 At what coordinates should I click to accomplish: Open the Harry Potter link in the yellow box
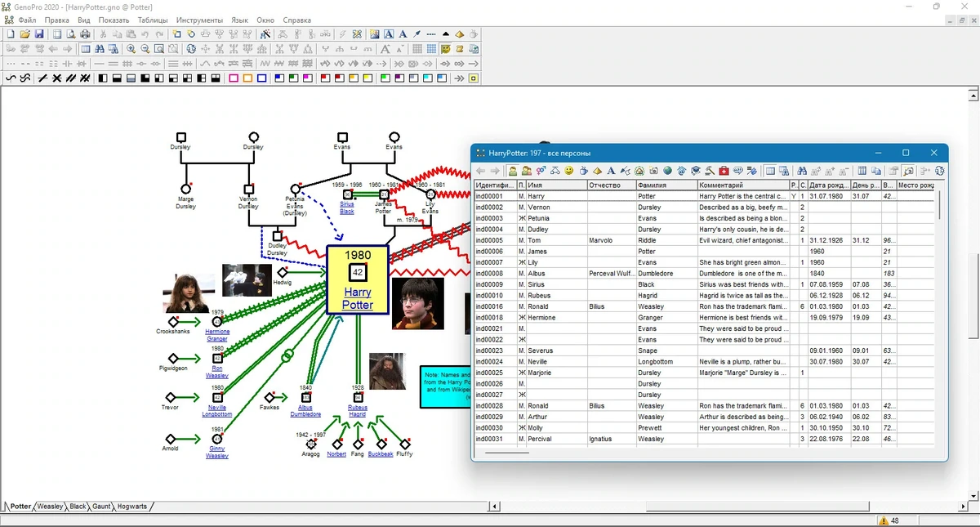tap(358, 298)
